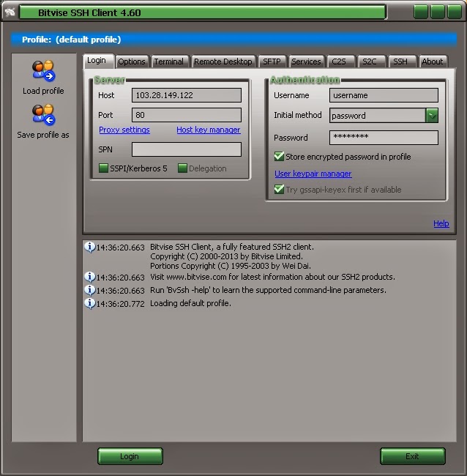Viewport: 467px width, 476px height.
Task: Click the Host field with 103.28.149.122
Action: pos(187,95)
